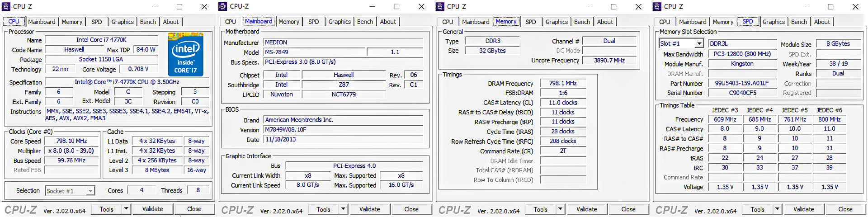868x217 pixels.
Task: Click the memory Type value DDR3
Action: point(493,41)
